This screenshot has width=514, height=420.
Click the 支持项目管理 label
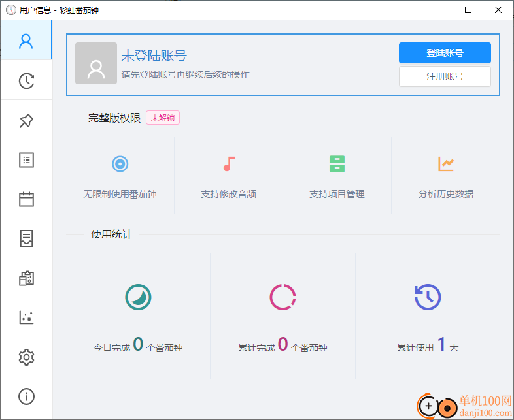click(337, 194)
